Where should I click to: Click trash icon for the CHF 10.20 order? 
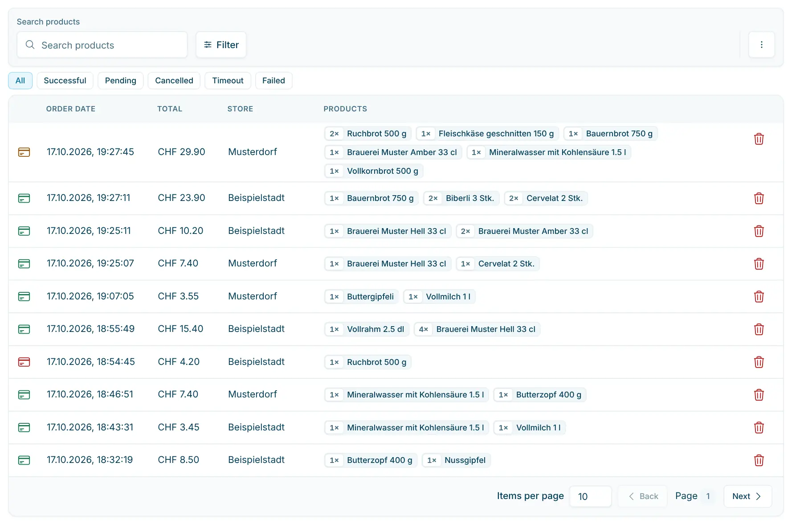[759, 231]
